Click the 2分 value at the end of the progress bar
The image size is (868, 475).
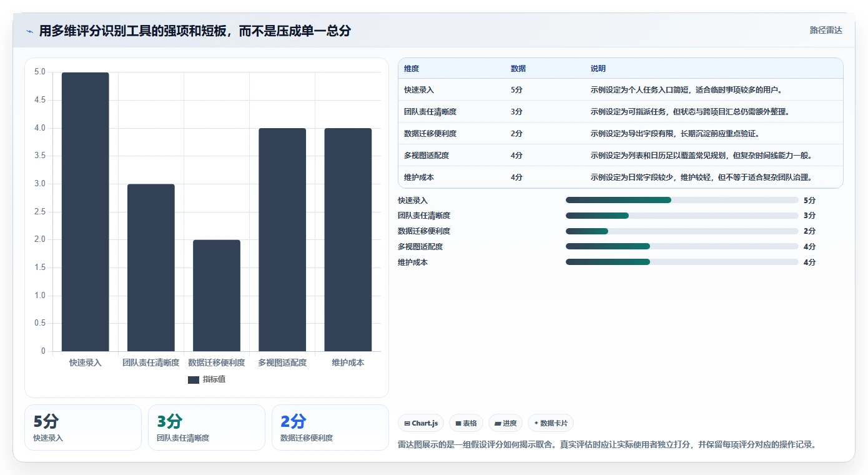809,231
